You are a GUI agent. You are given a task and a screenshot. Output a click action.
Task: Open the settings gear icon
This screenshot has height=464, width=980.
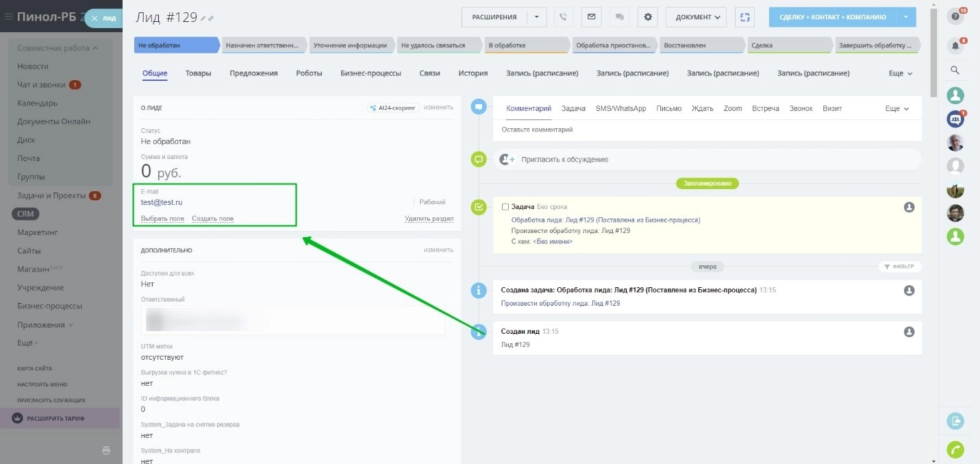pos(648,17)
